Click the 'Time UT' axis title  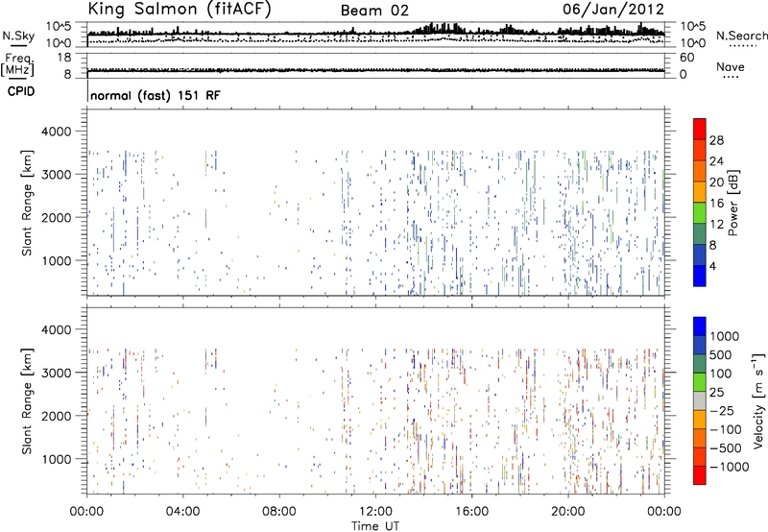[x=375, y=525]
